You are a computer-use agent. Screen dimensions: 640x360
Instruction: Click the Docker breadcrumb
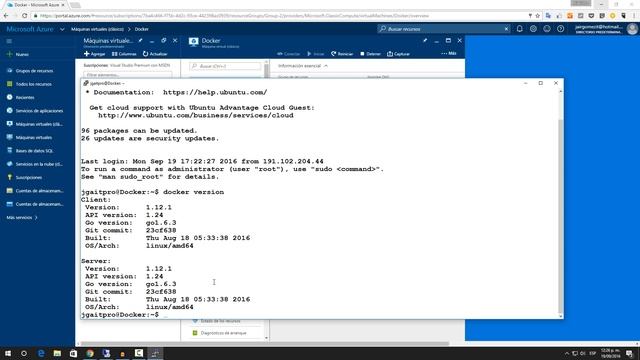(142, 29)
